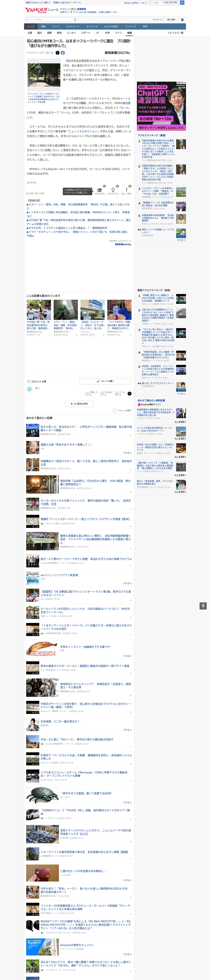Open ヨン commenter avatar
The height and width of the screenshot is (980, 210).
[29, 389]
